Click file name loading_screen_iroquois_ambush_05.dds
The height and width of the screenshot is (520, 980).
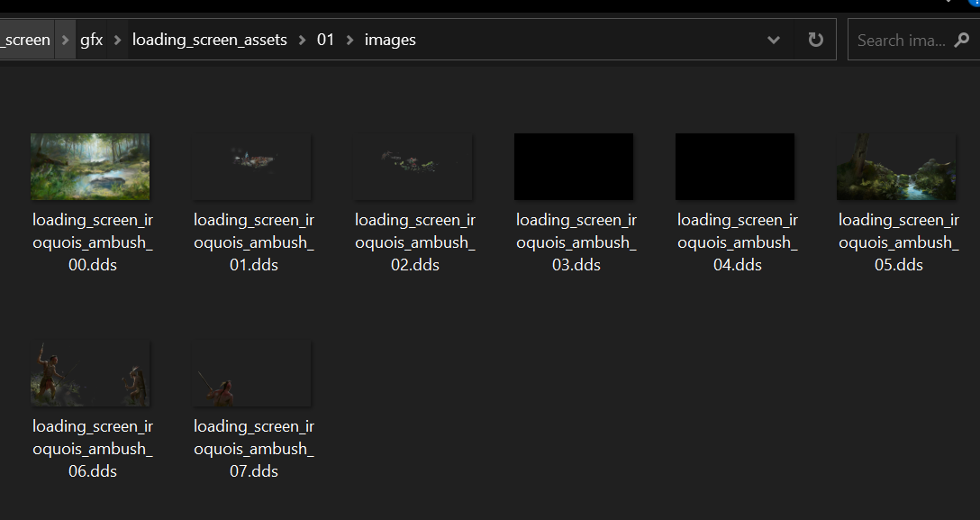[899, 242]
